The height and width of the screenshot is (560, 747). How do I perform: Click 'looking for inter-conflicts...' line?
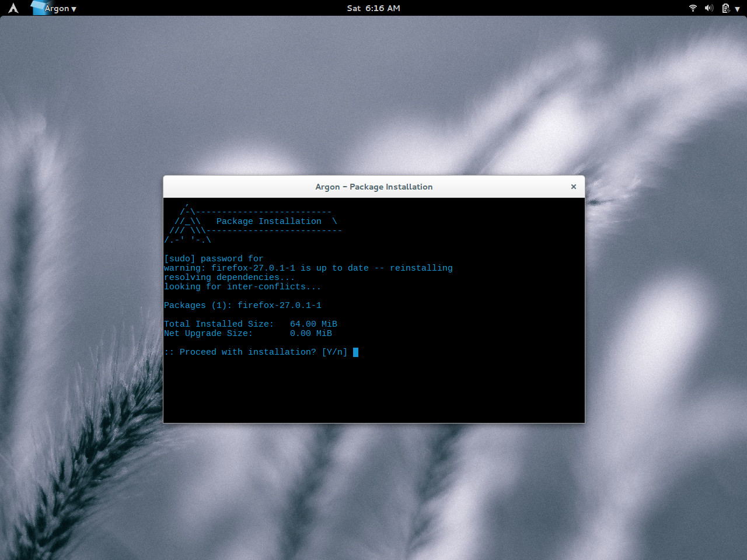coord(242,286)
